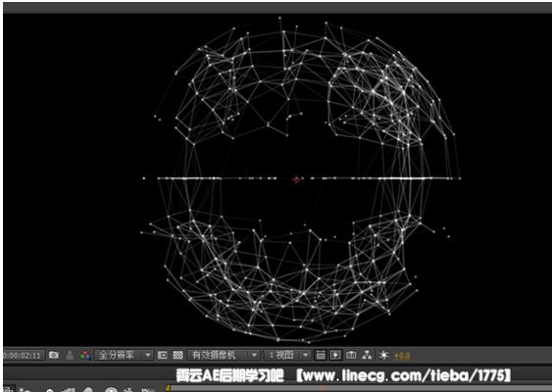Toggle the transparency grid checkerboard
Image resolution: width=552 pixels, height=392 pixels.
tap(177, 355)
